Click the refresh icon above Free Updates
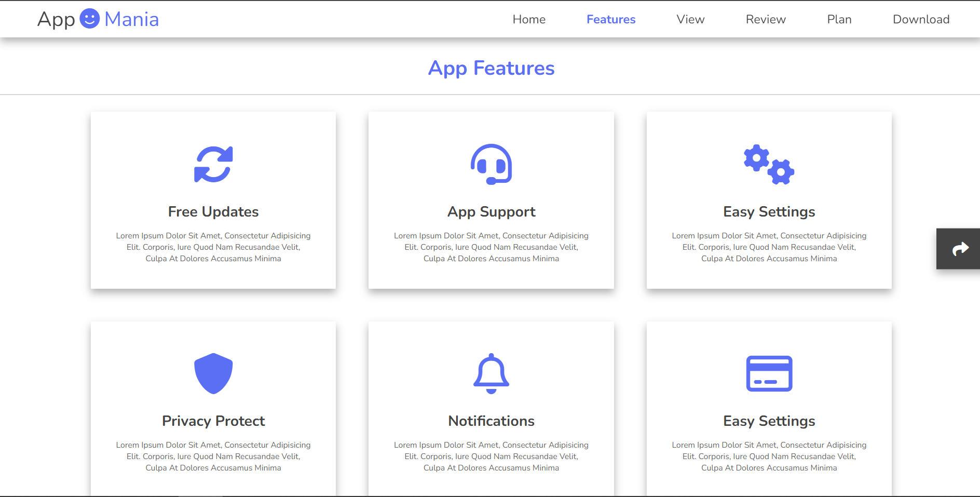 [x=213, y=165]
